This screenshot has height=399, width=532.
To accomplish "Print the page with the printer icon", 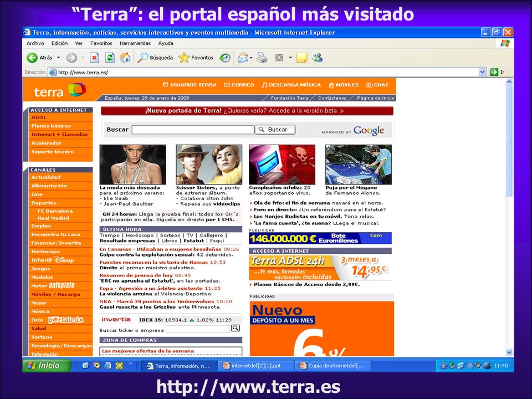I will tap(262, 58).
